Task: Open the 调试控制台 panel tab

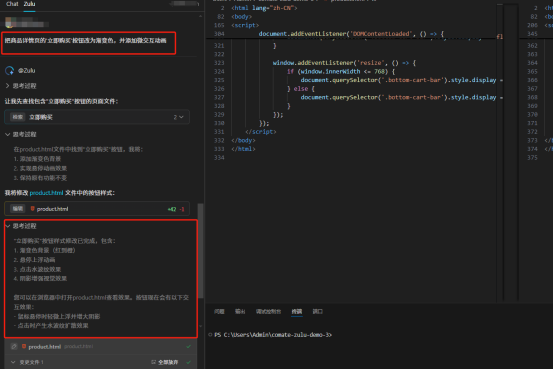Action: click(x=268, y=311)
